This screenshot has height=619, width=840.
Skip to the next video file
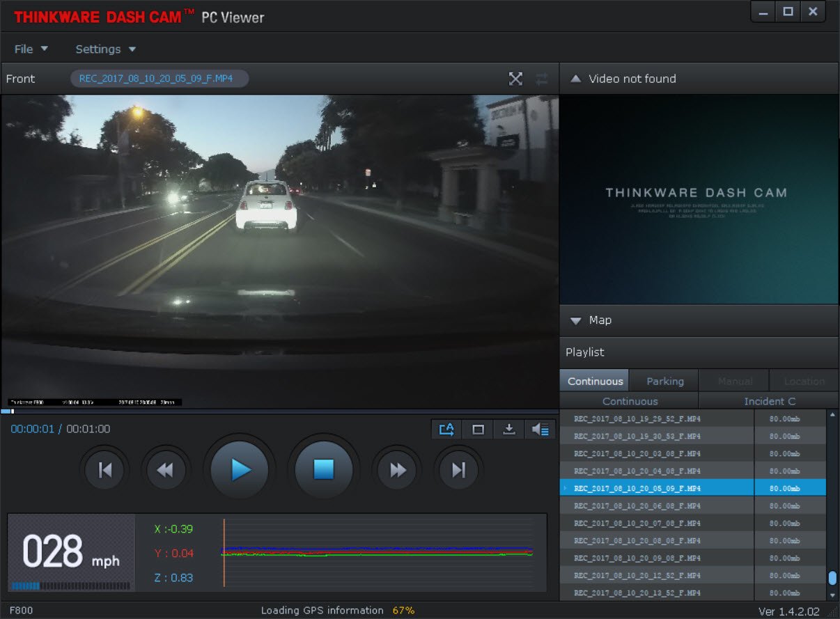click(x=458, y=470)
